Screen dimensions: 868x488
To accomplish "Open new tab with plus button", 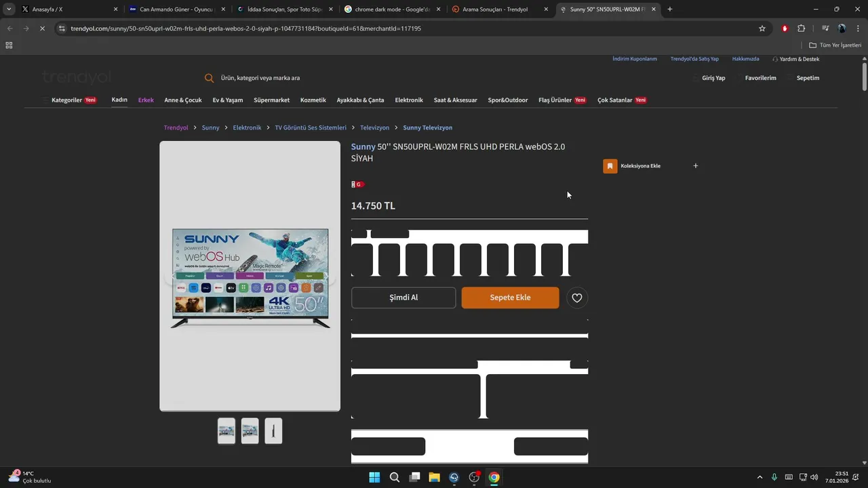I will point(670,9).
